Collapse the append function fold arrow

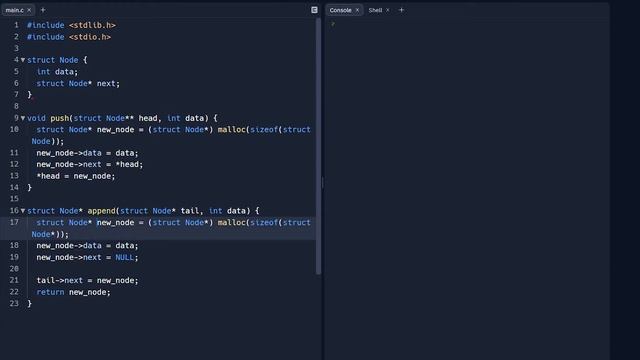pos(23,211)
